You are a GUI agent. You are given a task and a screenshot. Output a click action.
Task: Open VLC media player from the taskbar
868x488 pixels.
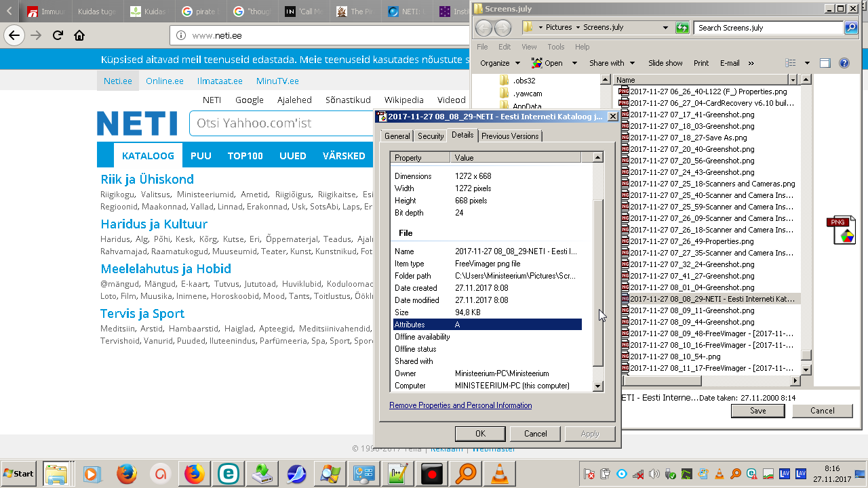[x=500, y=474]
